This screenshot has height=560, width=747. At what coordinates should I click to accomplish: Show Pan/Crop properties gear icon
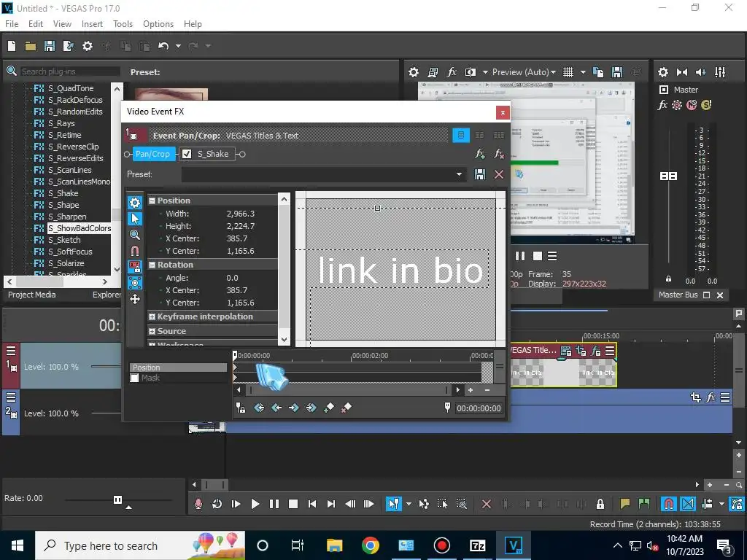point(135,203)
